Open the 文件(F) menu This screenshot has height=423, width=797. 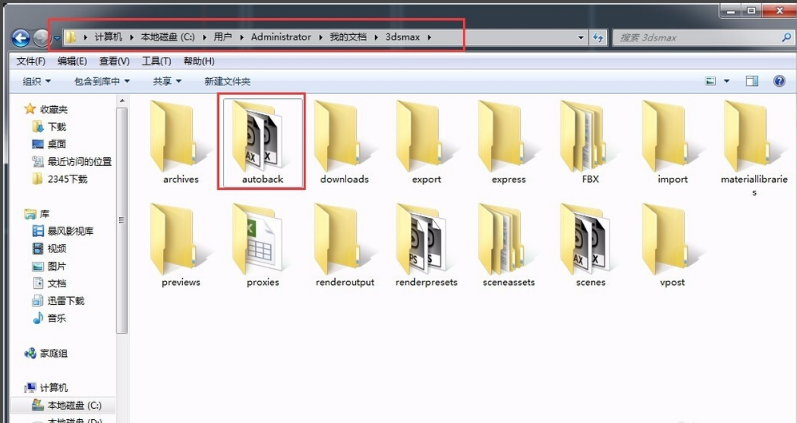coord(30,61)
